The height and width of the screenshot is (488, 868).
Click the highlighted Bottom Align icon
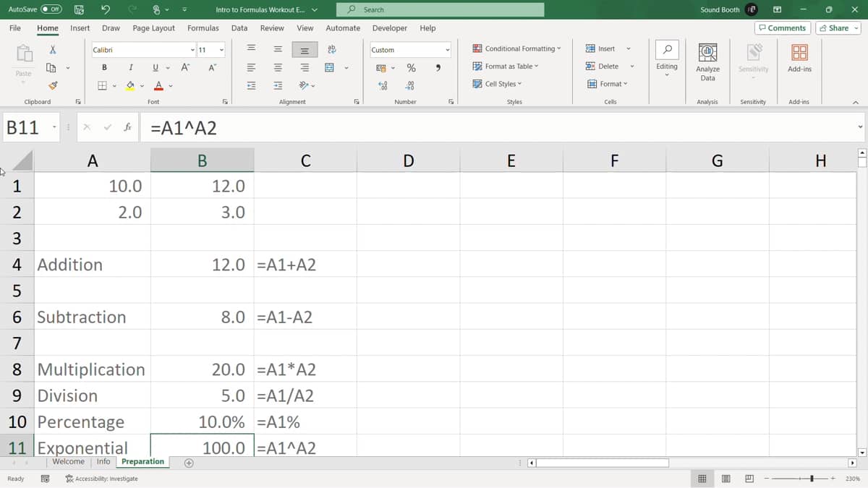(x=305, y=50)
